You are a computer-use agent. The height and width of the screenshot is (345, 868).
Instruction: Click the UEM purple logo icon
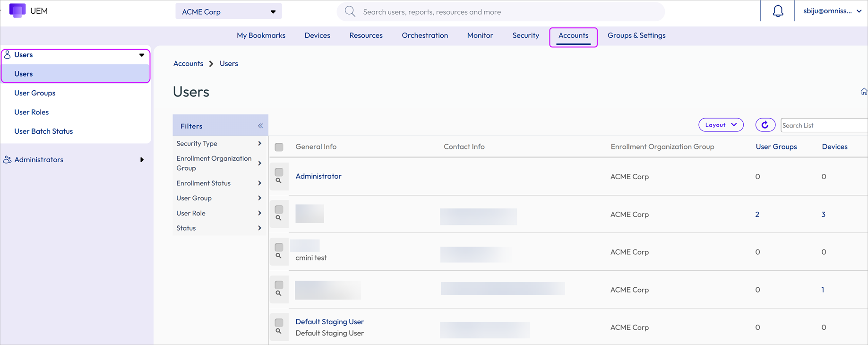[17, 10]
